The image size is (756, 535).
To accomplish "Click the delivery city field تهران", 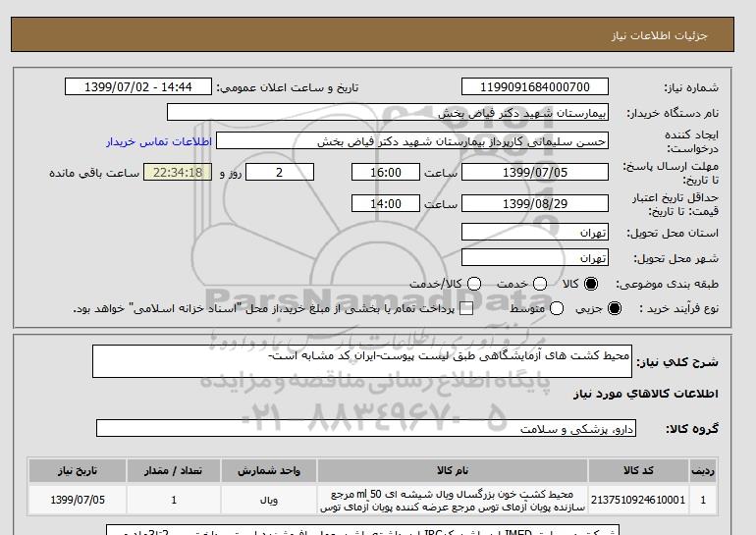I will 535,257.
